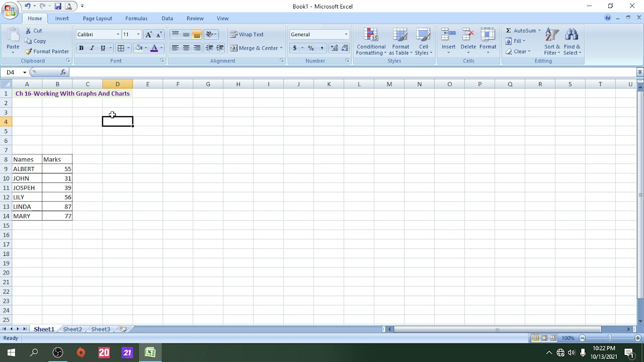Switch to Sheet3 tab

(101, 329)
